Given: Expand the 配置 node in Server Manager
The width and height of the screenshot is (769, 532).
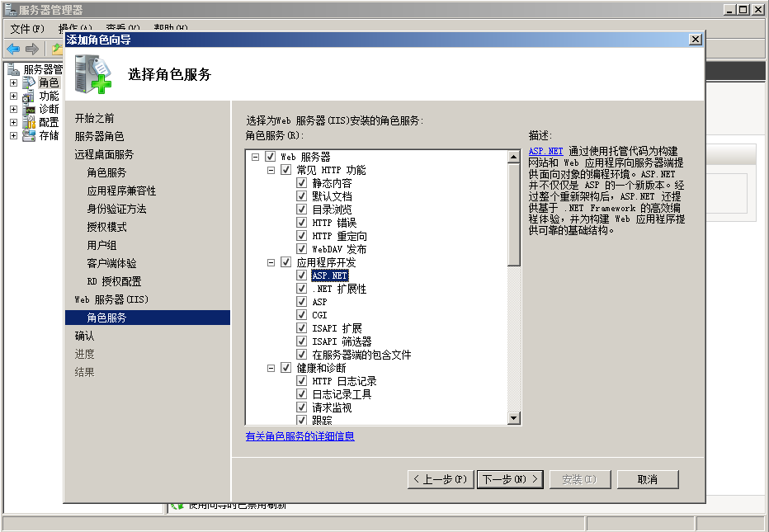Looking at the screenshot, I should click(x=14, y=123).
